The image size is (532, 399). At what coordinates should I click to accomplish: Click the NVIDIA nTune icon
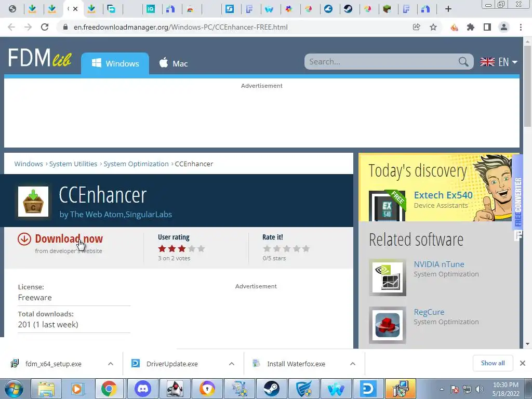(388, 277)
